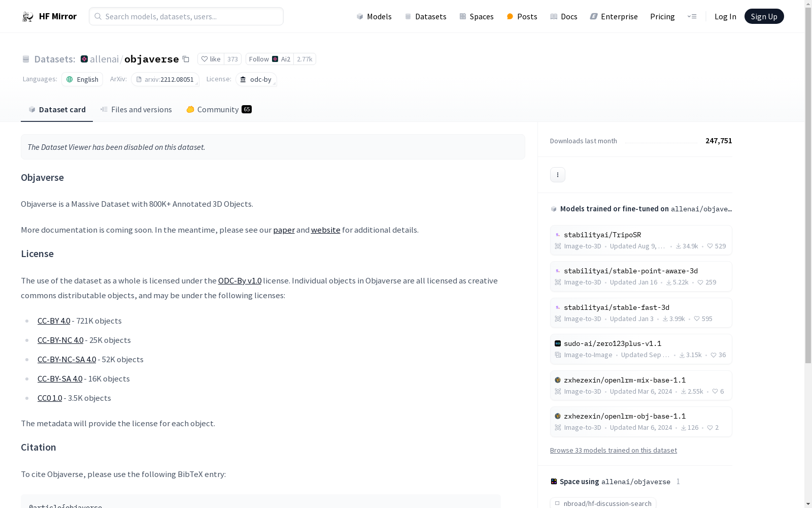Click the Posts icon in navbar
Image resolution: width=812 pixels, height=508 pixels.
(x=510, y=17)
